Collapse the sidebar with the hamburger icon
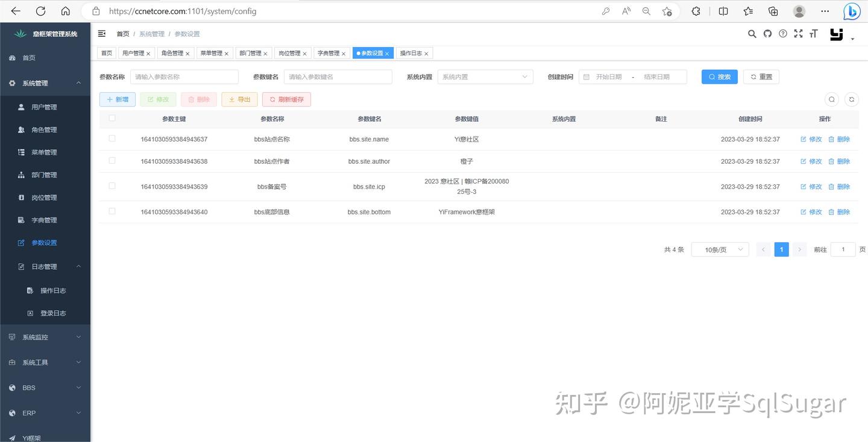 [x=101, y=33]
